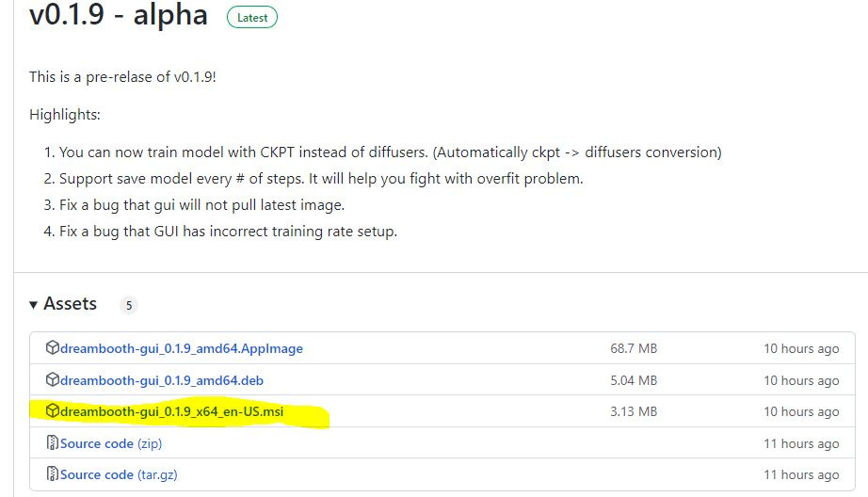
Task: Click the 68.7 MB file size
Action: click(634, 348)
